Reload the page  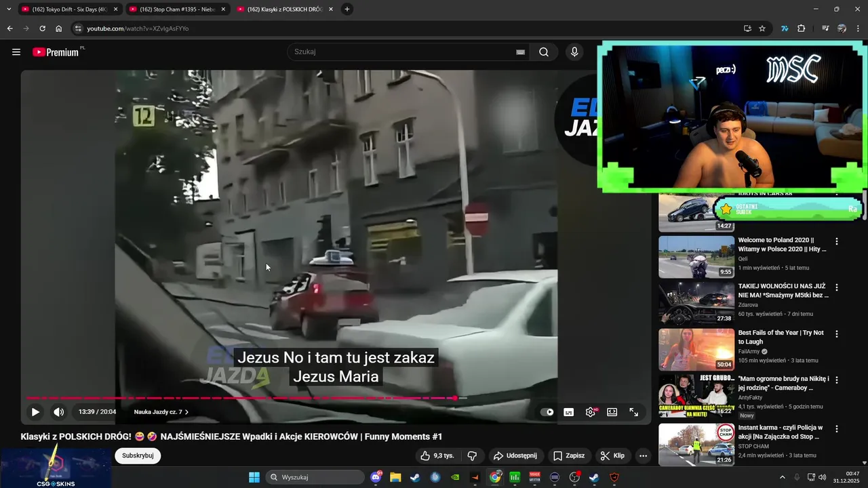click(42, 28)
